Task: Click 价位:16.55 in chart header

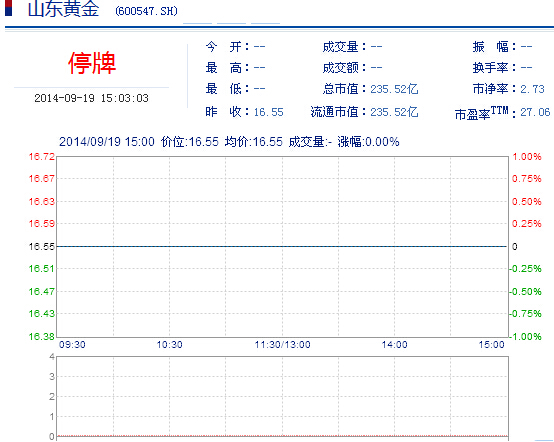Action: 190,142
